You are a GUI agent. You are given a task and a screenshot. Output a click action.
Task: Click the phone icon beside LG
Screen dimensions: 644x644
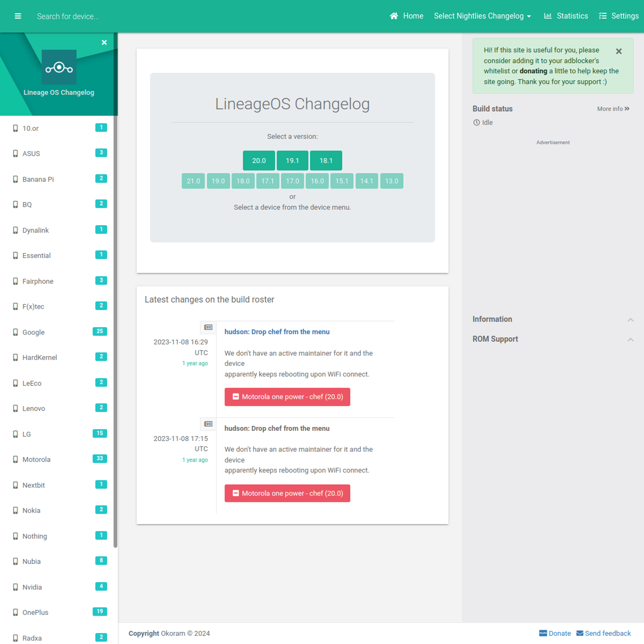tap(15, 434)
